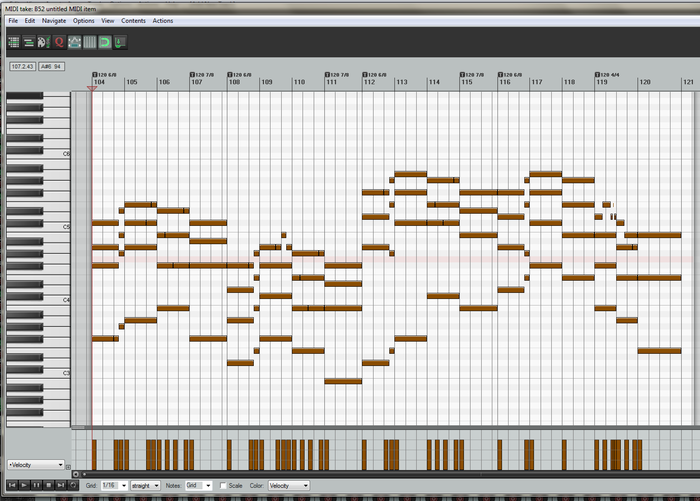The height and width of the screenshot is (501, 700).
Task: Open the Navigate menu
Action: click(x=54, y=20)
